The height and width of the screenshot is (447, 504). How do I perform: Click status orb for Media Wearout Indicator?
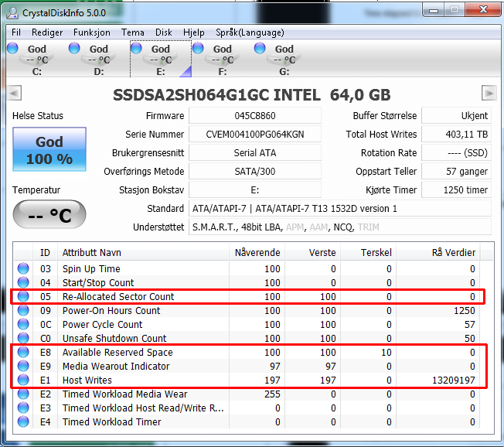pos(23,366)
